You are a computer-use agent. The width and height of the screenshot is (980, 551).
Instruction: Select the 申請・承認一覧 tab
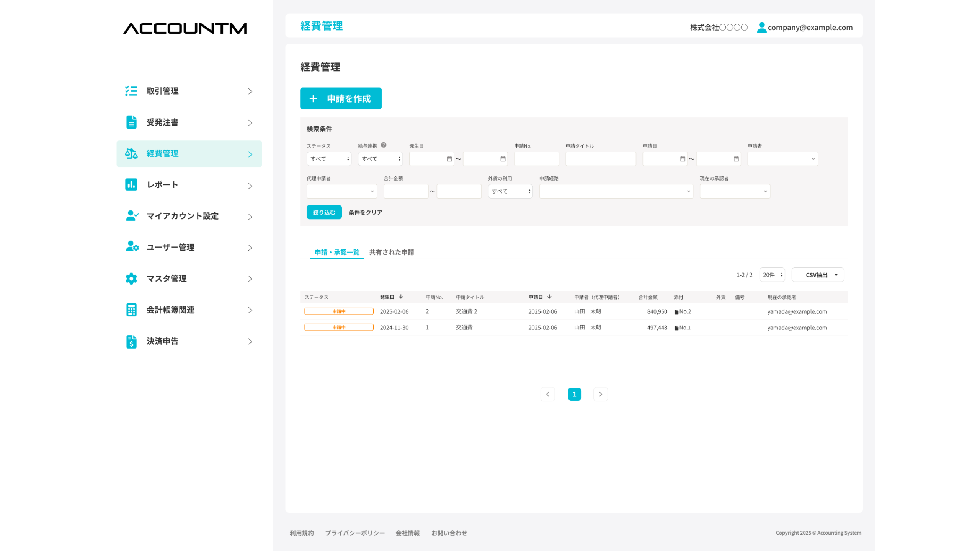tap(337, 252)
